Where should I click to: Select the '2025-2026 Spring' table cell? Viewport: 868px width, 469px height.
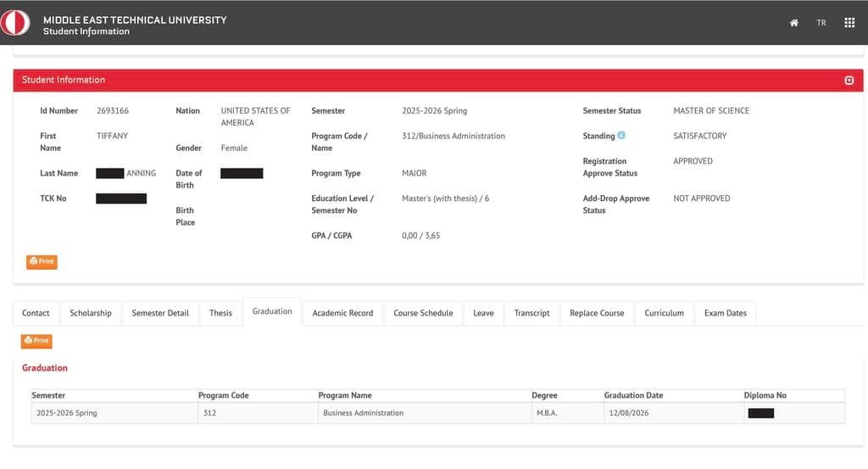(114, 413)
